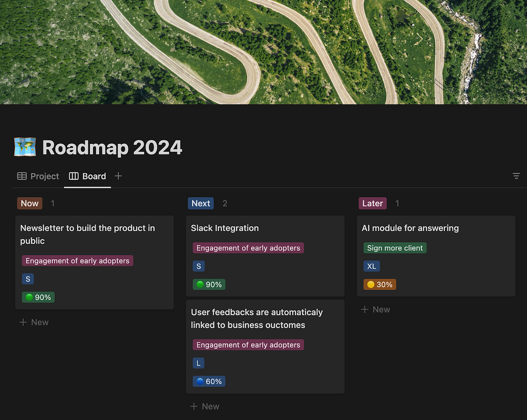Click the plus icon beside New in Next column

(x=194, y=406)
